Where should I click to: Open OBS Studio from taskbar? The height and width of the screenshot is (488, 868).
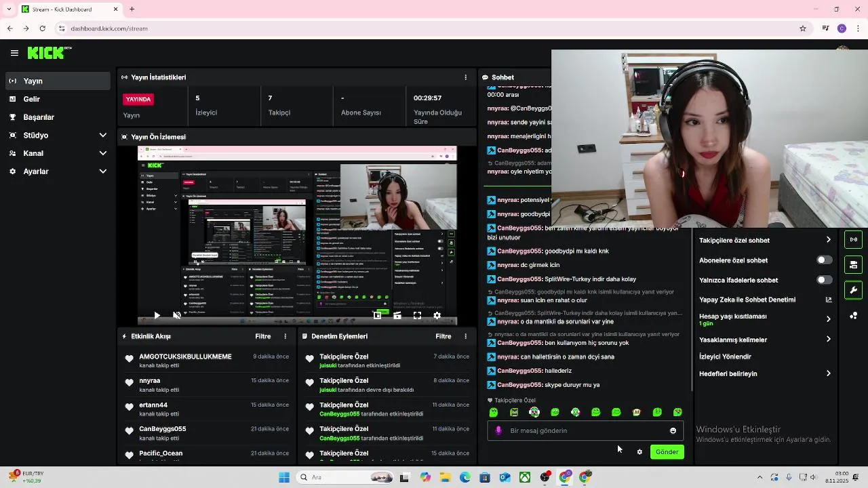click(545, 477)
